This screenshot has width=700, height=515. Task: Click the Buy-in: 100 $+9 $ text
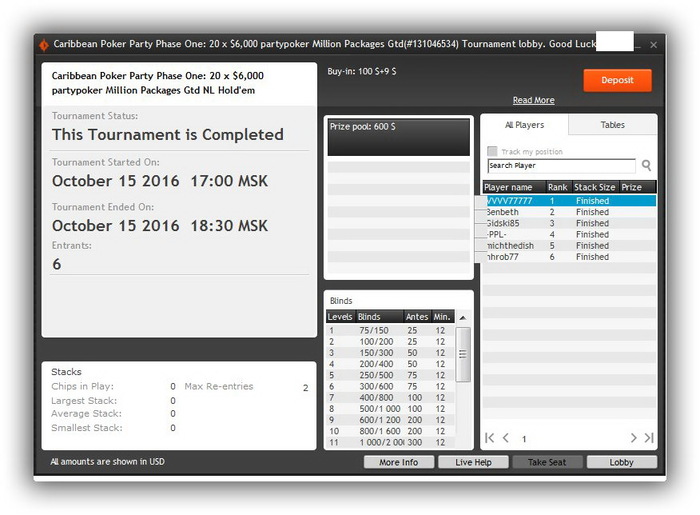coord(362,71)
